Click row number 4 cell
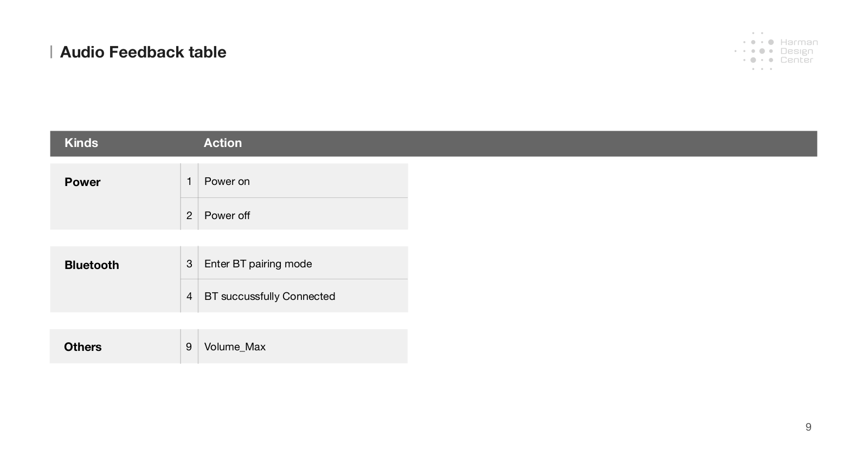 click(x=189, y=296)
